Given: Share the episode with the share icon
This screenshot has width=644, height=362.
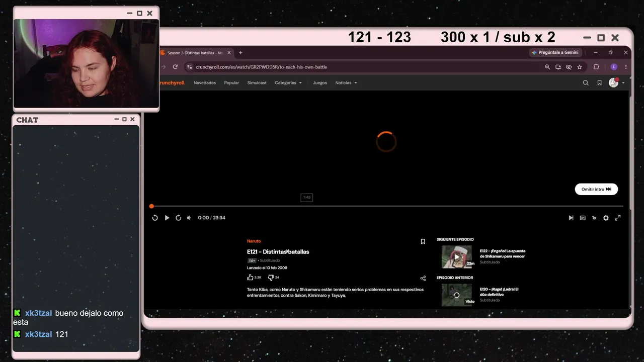Looking at the screenshot, I should pyautogui.click(x=423, y=278).
